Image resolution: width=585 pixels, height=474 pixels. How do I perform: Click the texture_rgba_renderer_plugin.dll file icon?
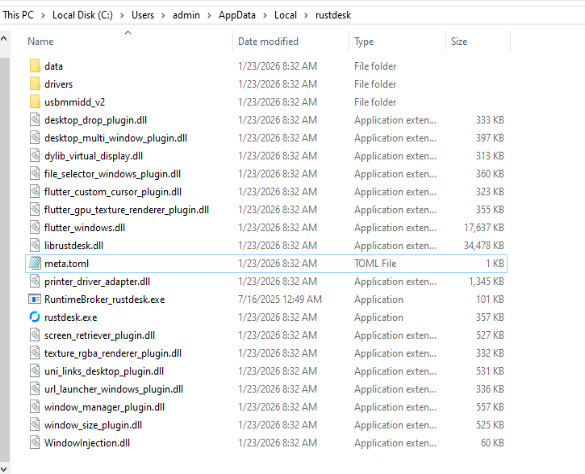[35, 353]
